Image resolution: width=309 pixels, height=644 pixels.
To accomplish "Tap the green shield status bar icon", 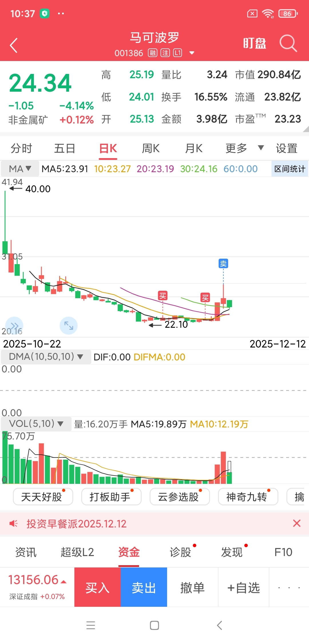I will 45,13.
